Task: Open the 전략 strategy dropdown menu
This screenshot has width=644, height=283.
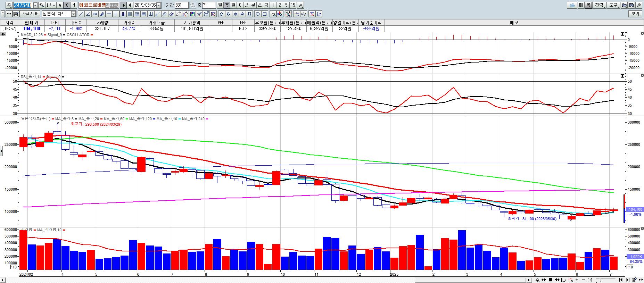Action: point(599,5)
